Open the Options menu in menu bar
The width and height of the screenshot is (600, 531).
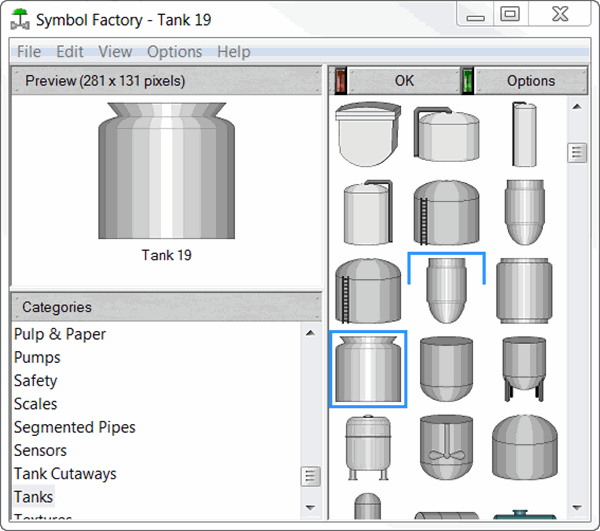click(x=174, y=52)
